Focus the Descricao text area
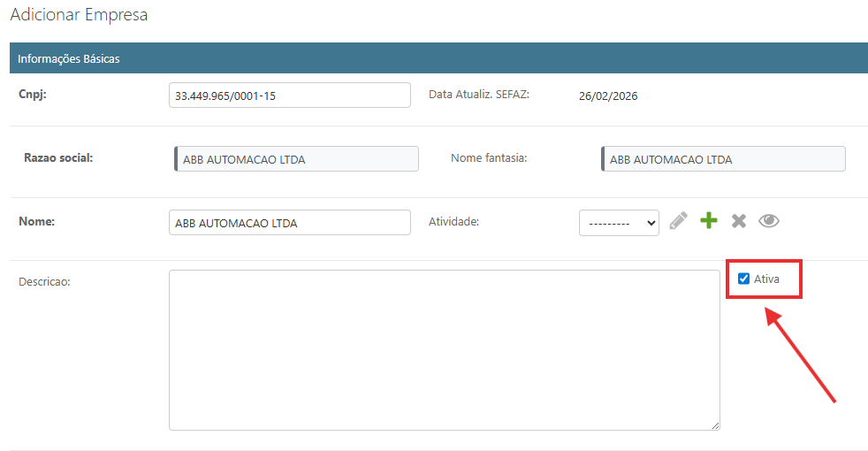This screenshot has height=451, width=868. [444, 349]
